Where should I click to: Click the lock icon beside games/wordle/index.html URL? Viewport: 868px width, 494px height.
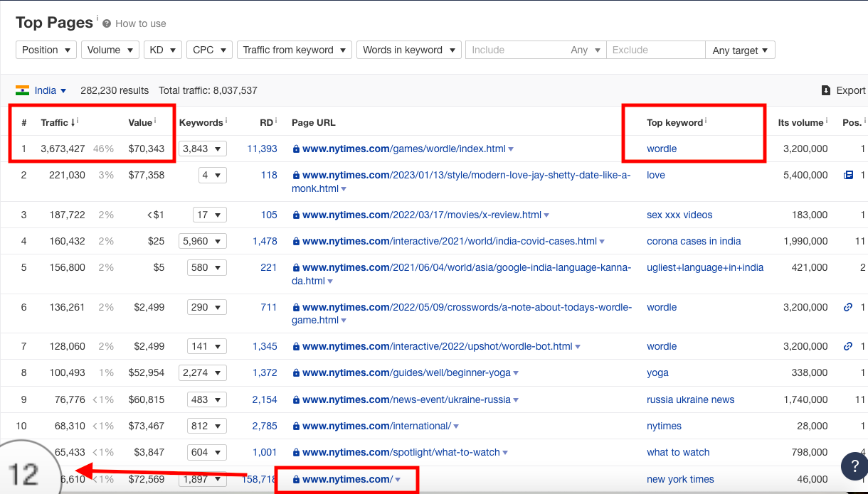pos(296,149)
